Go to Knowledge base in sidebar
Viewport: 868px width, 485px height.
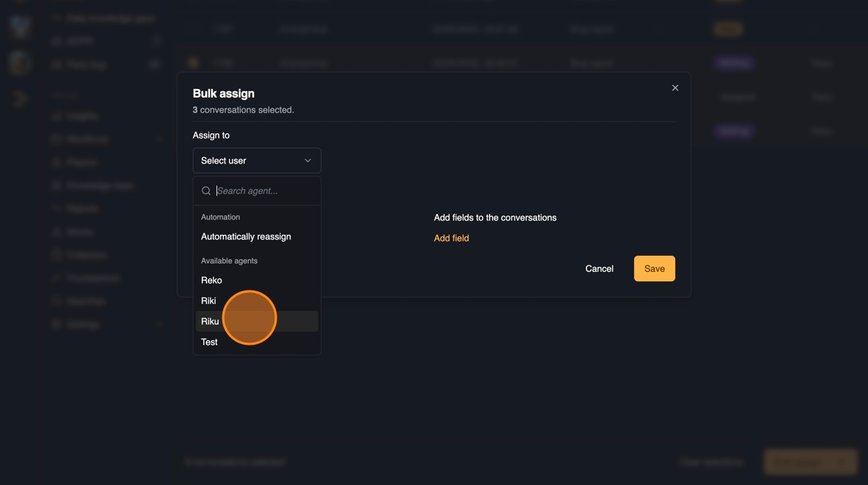click(x=100, y=186)
